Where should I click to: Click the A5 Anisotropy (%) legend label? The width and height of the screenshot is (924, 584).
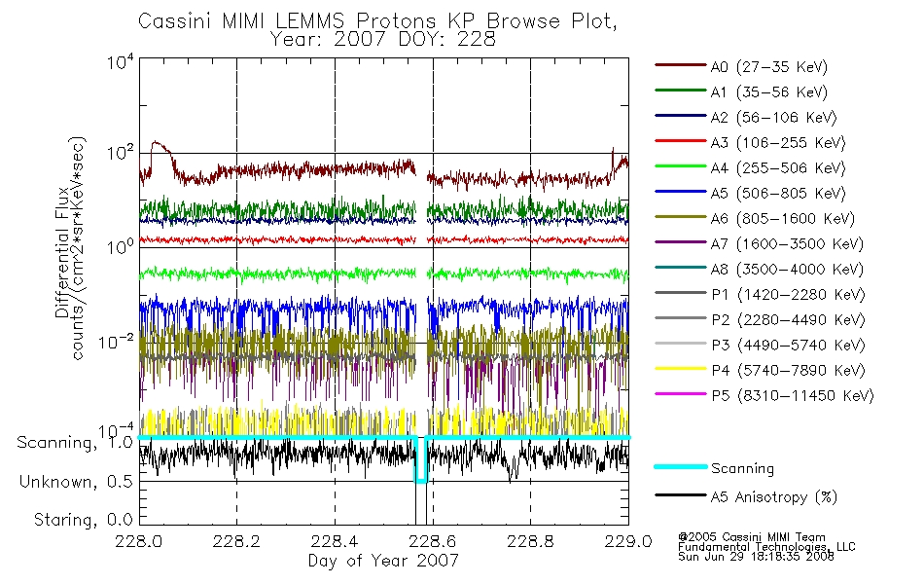click(x=774, y=497)
